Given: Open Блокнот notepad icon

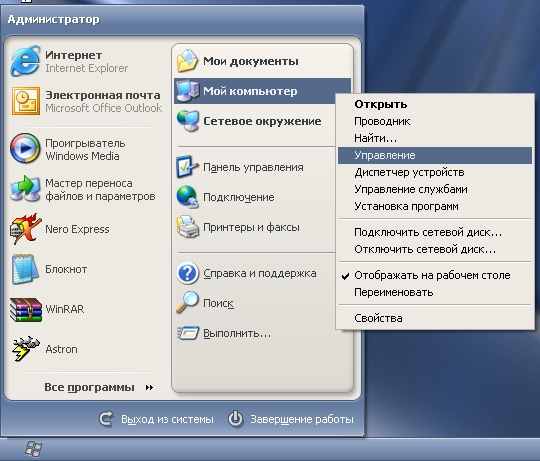Looking at the screenshot, I should click(x=25, y=269).
